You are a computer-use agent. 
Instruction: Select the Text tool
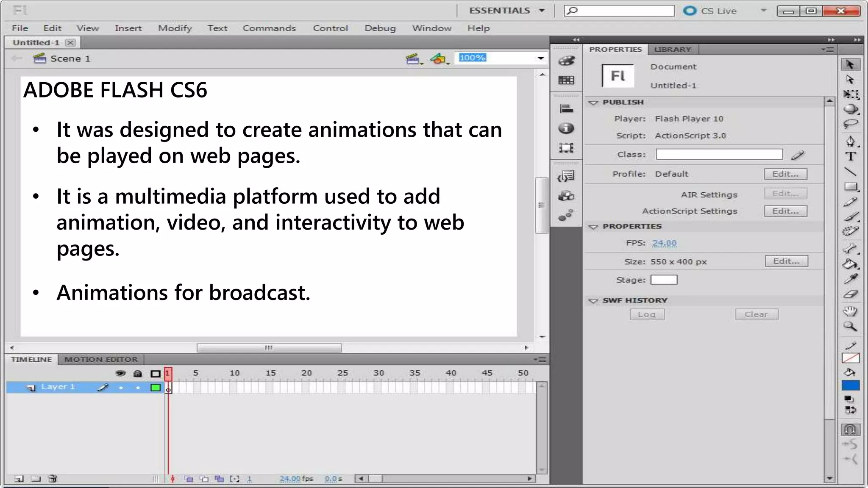(851, 156)
